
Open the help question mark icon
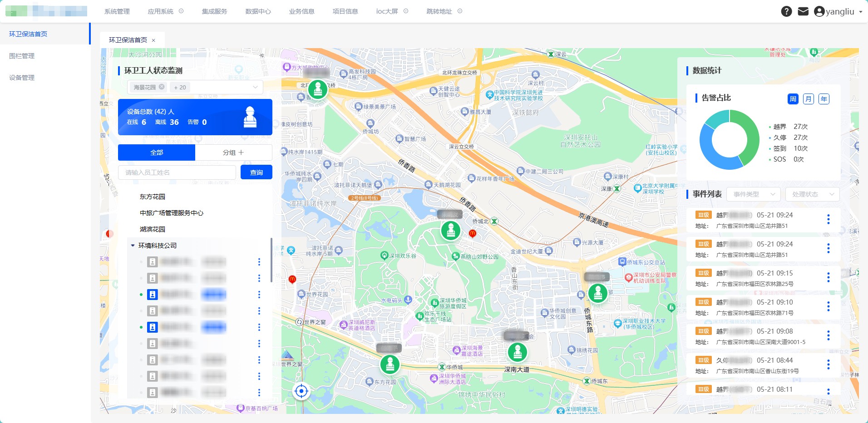point(786,11)
